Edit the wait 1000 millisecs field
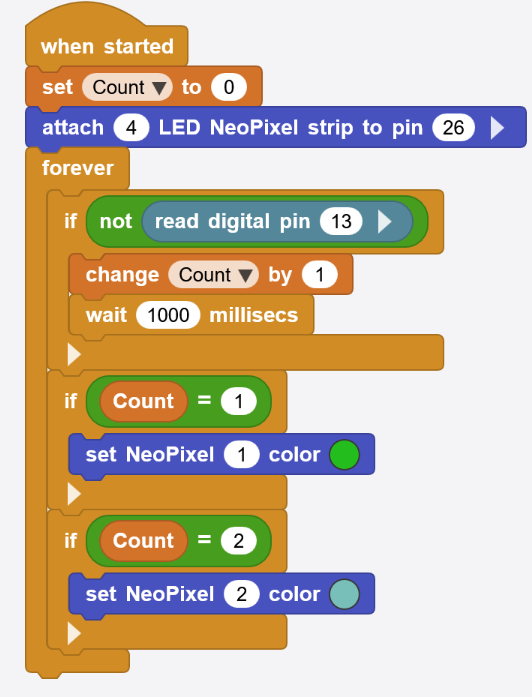This screenshot has width=532, height=697. 168,315
